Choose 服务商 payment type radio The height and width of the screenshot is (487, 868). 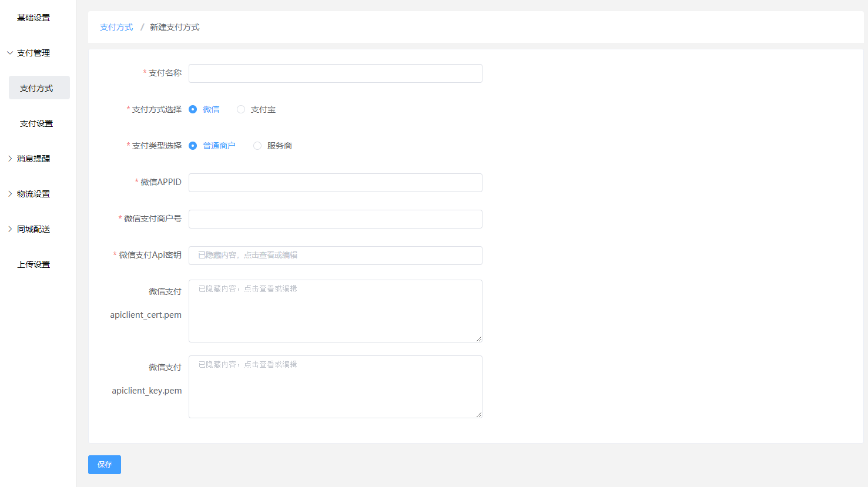[x=257, y=146]
